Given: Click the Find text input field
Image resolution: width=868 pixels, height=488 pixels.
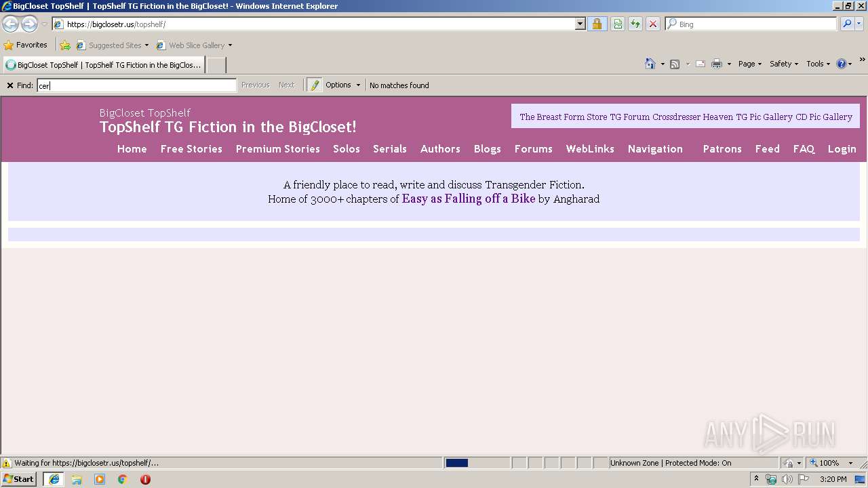Looking at the screenshot, I should click(136, 85).
